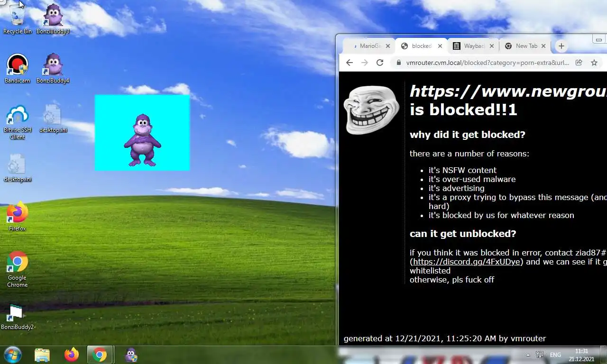The width and height of the screenshot is (607, 364).
Task: Share this page from address bar
Action: pos(579,63)
